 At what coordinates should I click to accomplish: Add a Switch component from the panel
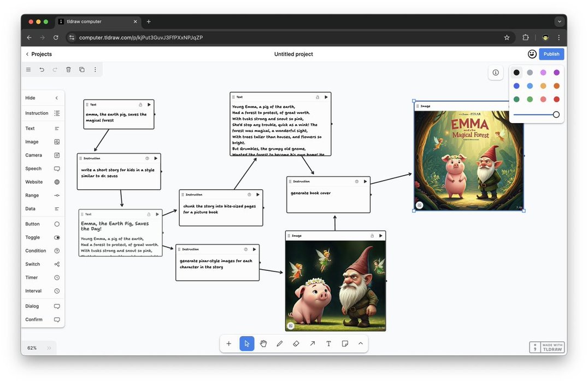[x=43, y=264]
